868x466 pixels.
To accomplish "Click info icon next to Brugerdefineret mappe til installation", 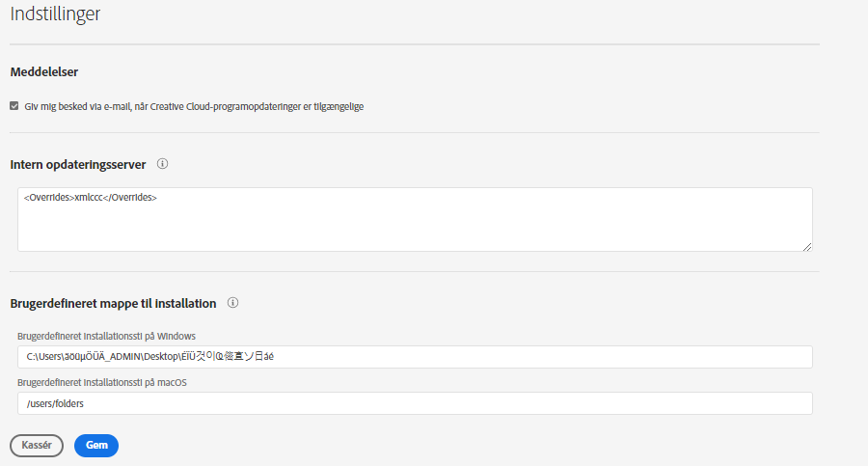I will pyautogui.click(x=232, y=303).
